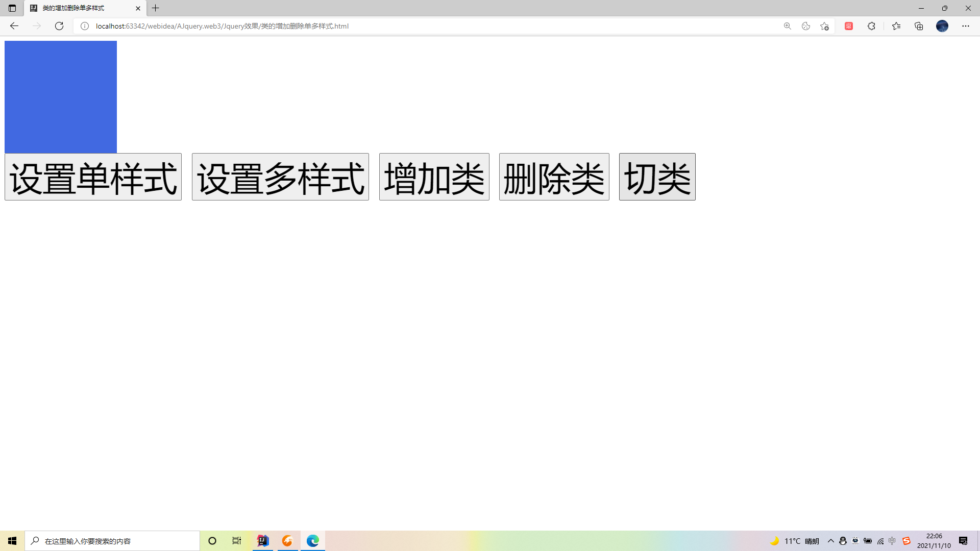Select the 类的增加删除单多样式 tab

pos(82,8)
